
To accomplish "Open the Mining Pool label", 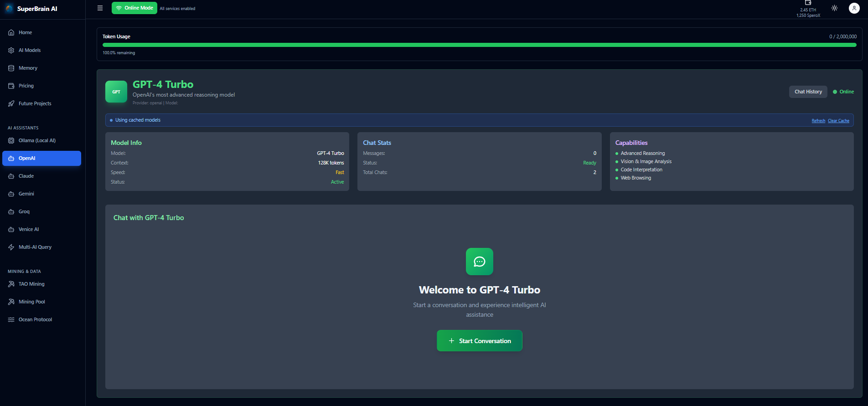I will (x=31, y=302).
